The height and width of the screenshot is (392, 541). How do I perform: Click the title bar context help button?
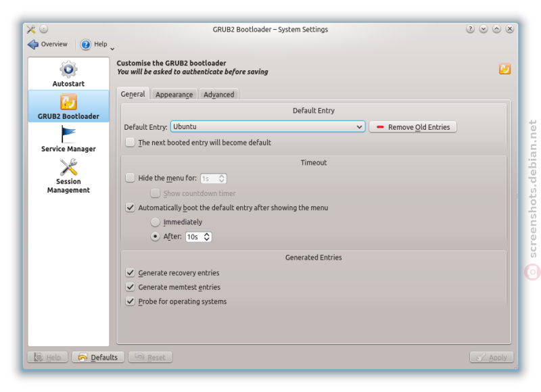470,29
